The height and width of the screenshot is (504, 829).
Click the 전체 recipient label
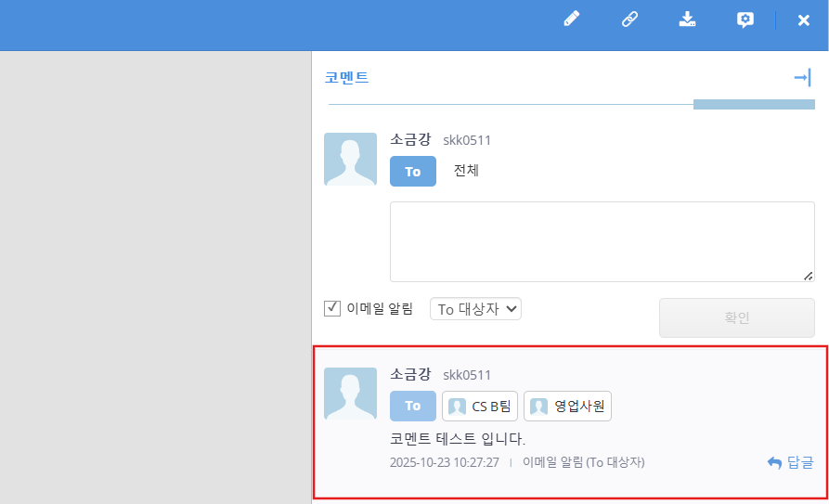466,171
